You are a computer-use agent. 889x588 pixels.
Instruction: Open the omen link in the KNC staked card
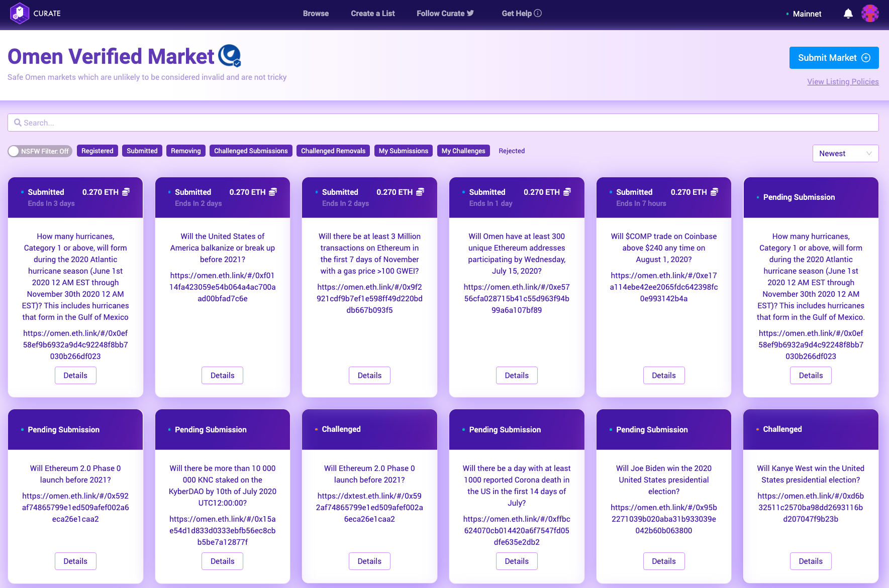223,531
